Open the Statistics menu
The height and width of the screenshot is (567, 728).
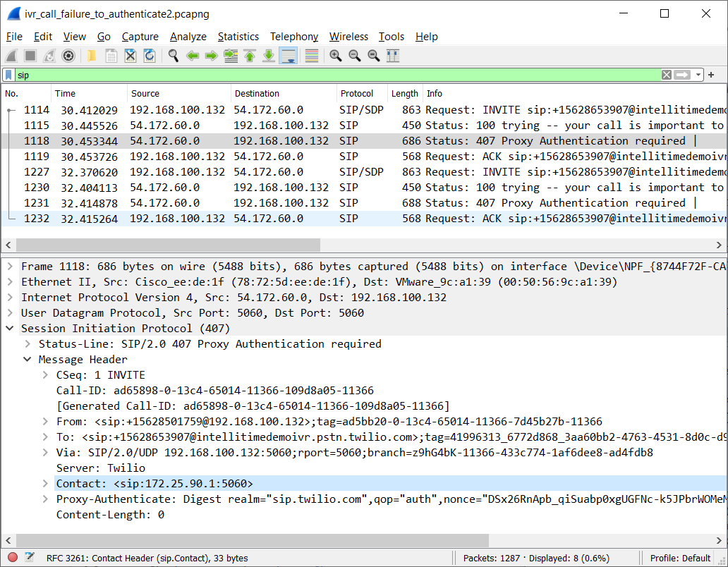(x=238, y=37)
